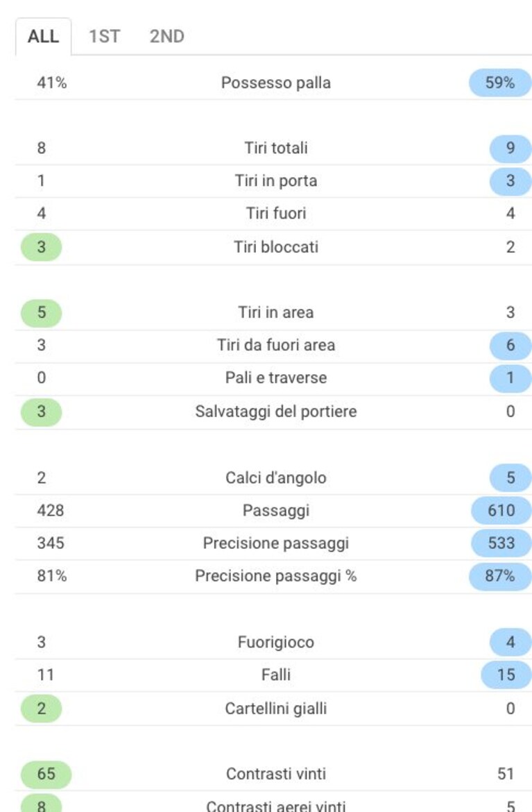Select the Pali e traverse label
Viewport: 532px width, 812px height.
(276, 378)
